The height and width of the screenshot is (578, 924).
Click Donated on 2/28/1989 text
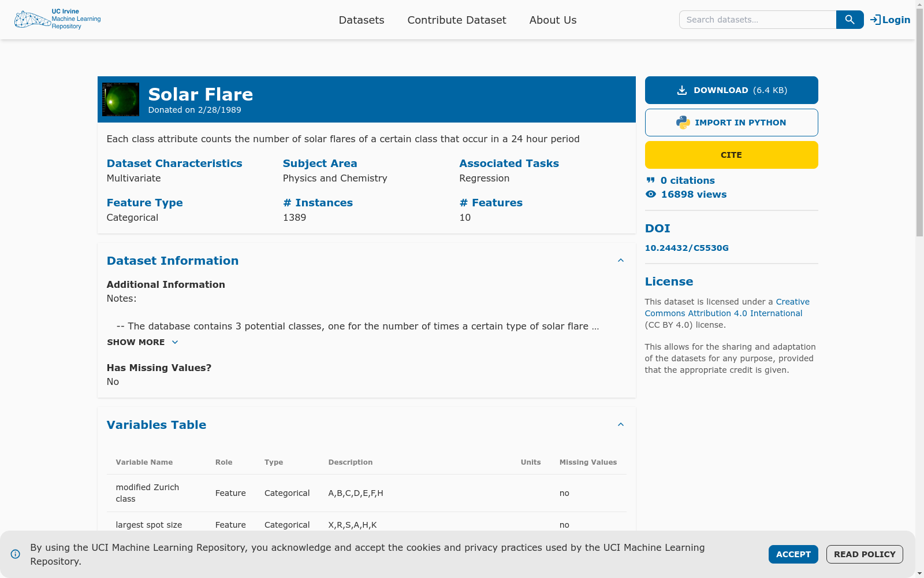[x=195, y=110]
